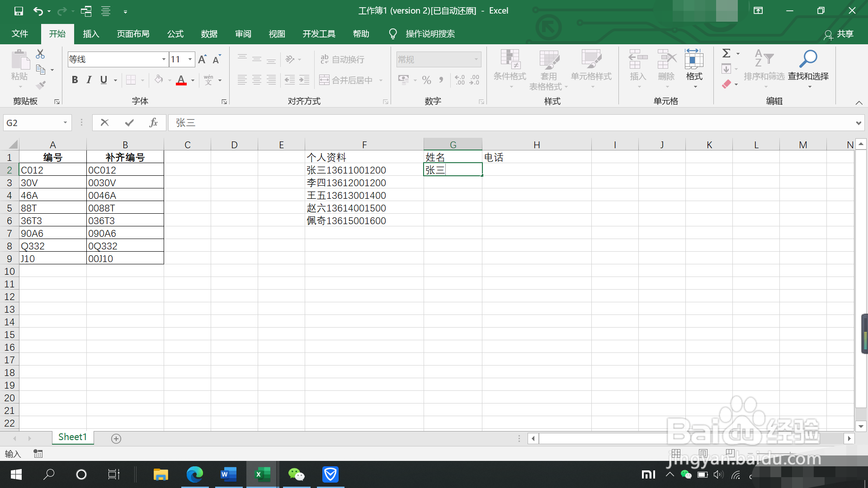The image size is (868, 488).
Task: Confirm cell entry with the checkmark icon
Action: pos(129,122)
